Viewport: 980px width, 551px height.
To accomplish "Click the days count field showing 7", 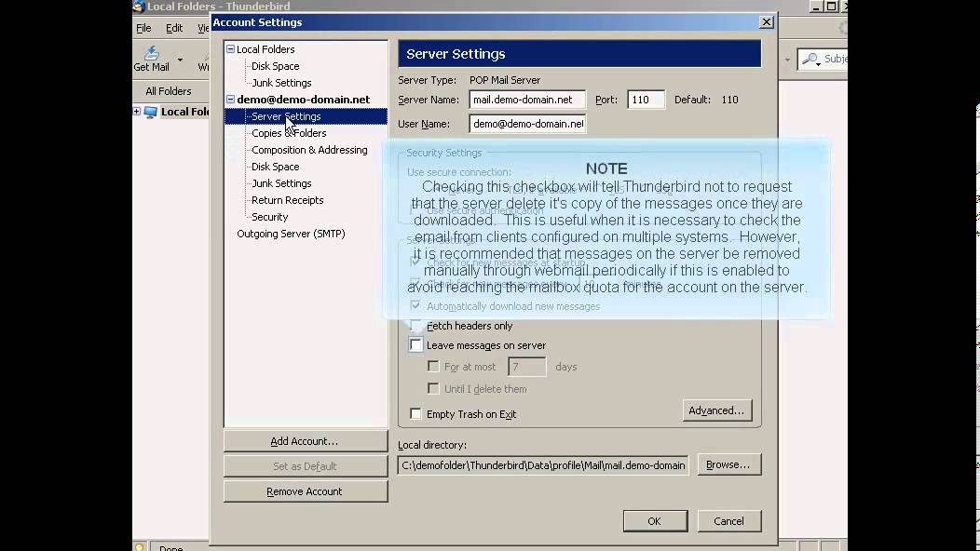I will point(527,367).
